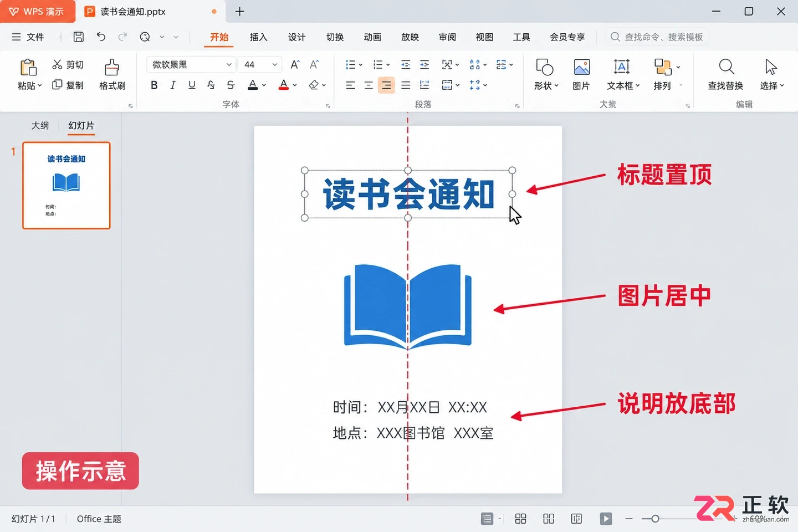Switch to slide sorter grid view
This screenshot has width=798, height=532.
click(x=520, y=519)
